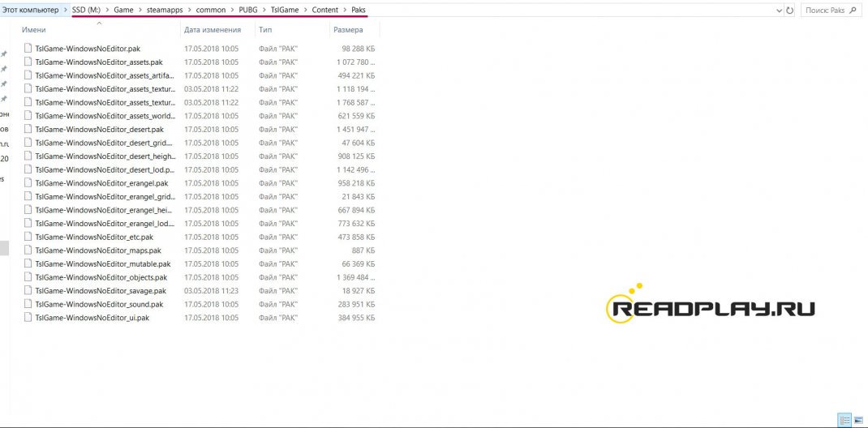Click the size value 66 369 КБ

[359, 263]
